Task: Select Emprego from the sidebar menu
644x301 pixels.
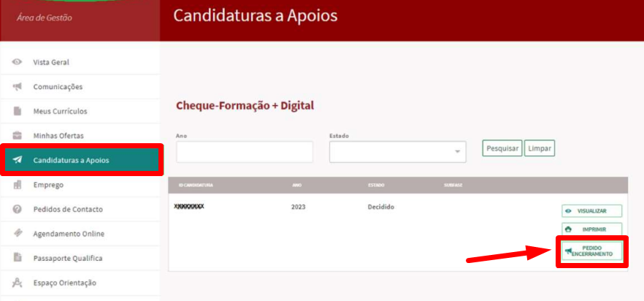Action: coord(48,185)
